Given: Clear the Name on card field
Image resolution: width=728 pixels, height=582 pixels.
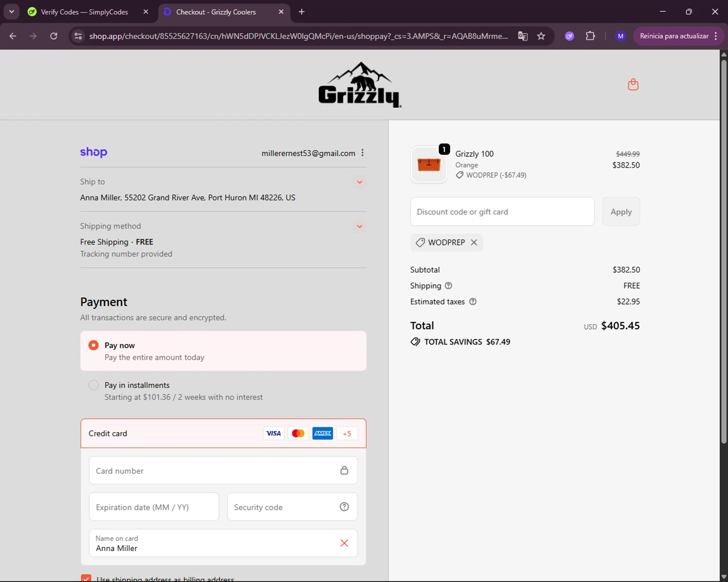Looking at the screenshot, I should click(x=344, y=543).
